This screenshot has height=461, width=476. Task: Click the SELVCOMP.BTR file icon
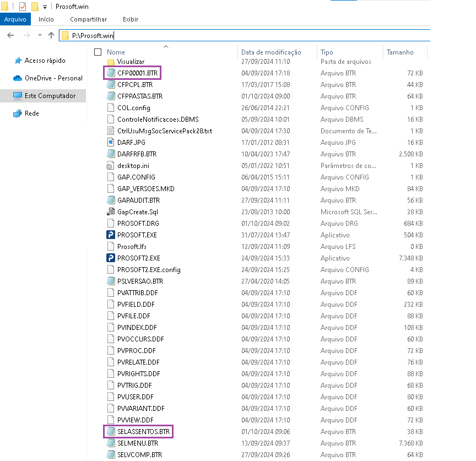pyautogui.click(x=111, y=454)
